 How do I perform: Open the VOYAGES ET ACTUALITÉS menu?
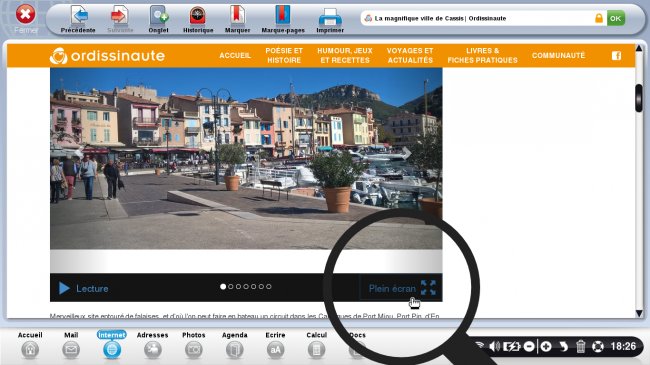point(410,55)
